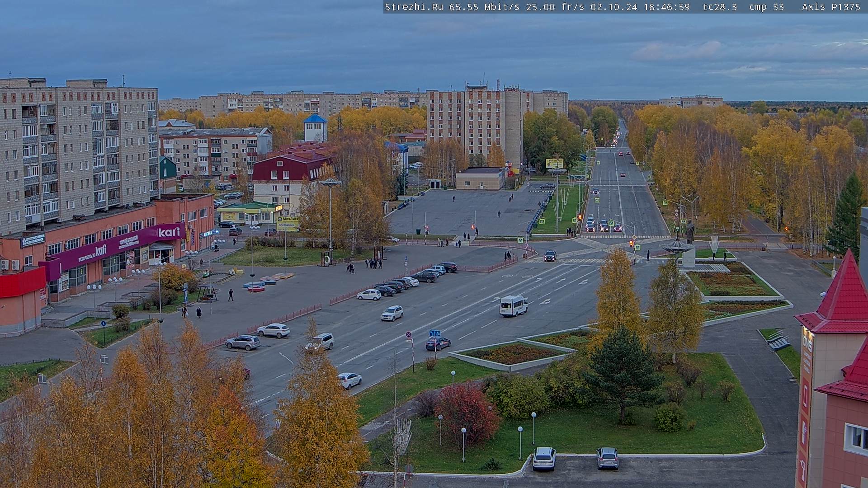This screenshot has height=488, width=868.
Task: Click the 18:46:59 time stamp
Action: click(666, 7)
